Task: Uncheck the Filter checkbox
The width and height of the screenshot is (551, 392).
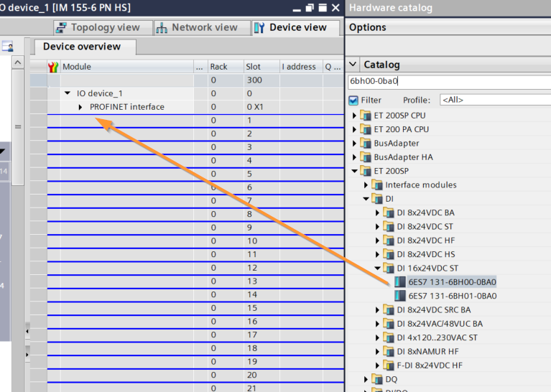Action: click(x=353, y=101)
